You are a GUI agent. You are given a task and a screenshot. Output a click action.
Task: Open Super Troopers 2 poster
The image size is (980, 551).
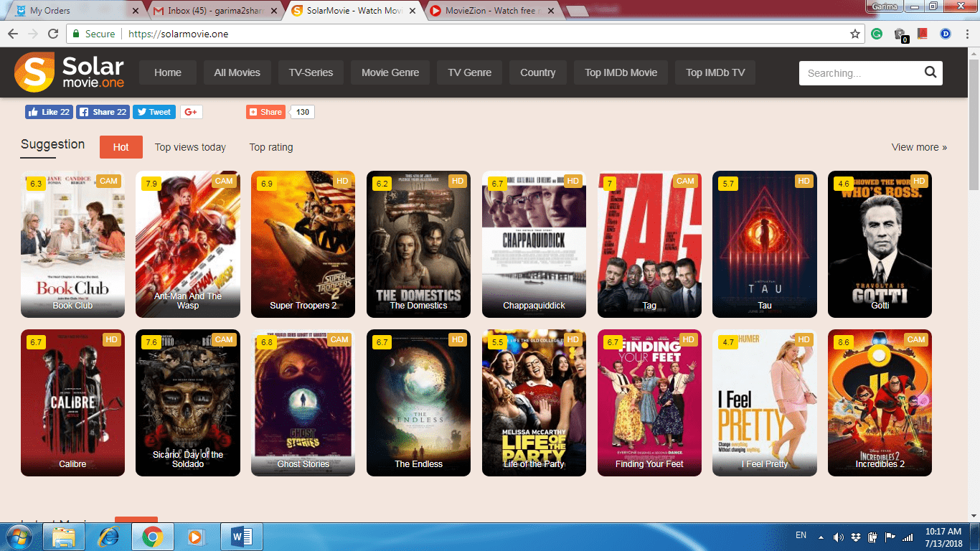click(303, 244)
